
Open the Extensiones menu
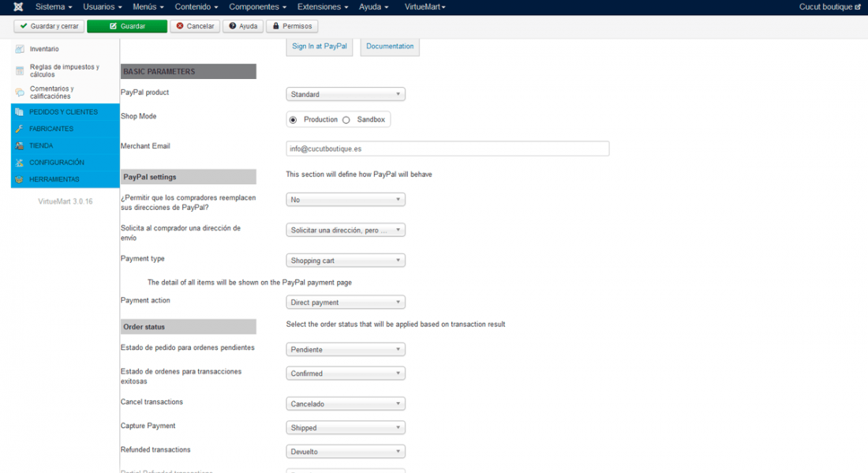coord(323,6)
